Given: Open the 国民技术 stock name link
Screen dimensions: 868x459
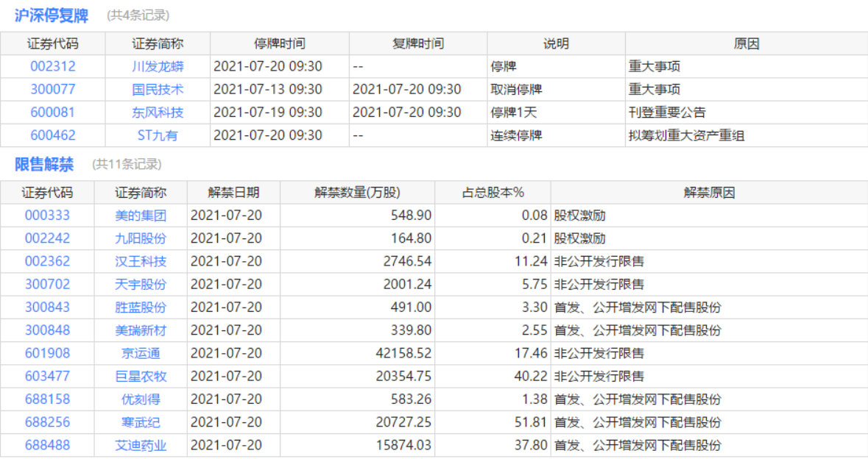Looking at the screenshot, I should tap(158, 89).
